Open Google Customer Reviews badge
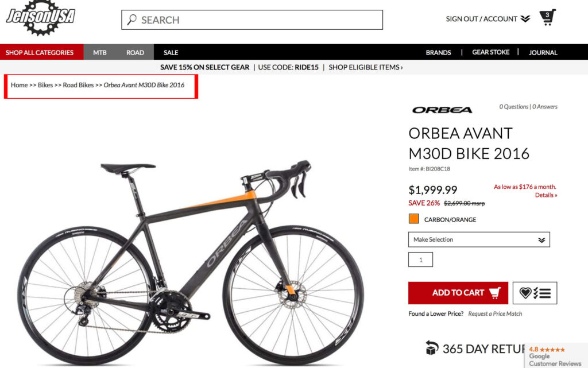Screen dimensions: 588x368 pyautogui.click(x=555, y=356)
